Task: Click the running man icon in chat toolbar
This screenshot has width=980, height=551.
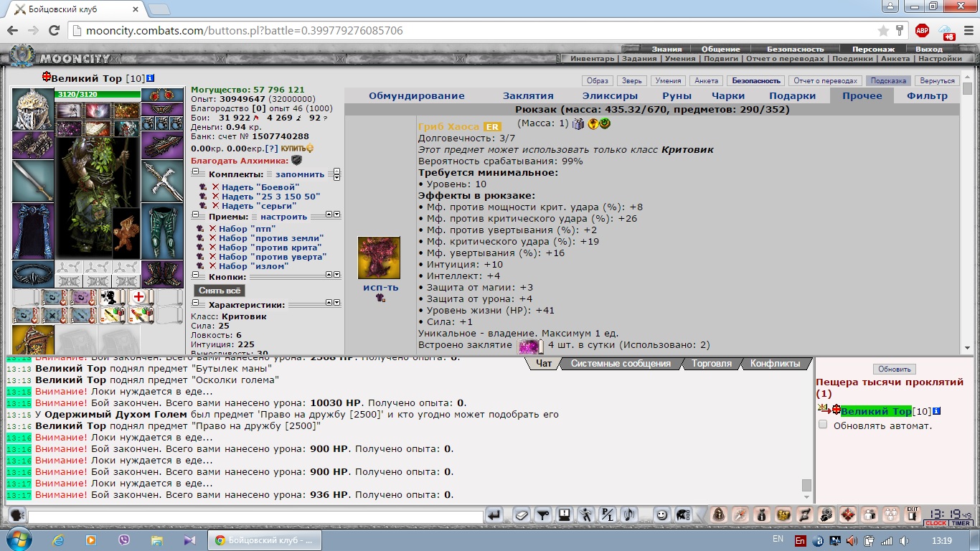Action: tap(586, 514)
